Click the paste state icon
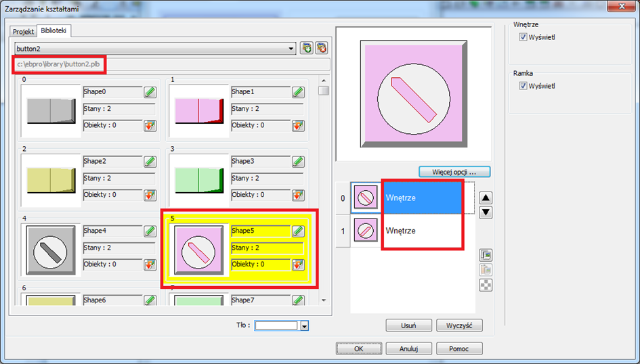This screenshot has height=364, width=640. pos(486,270)
